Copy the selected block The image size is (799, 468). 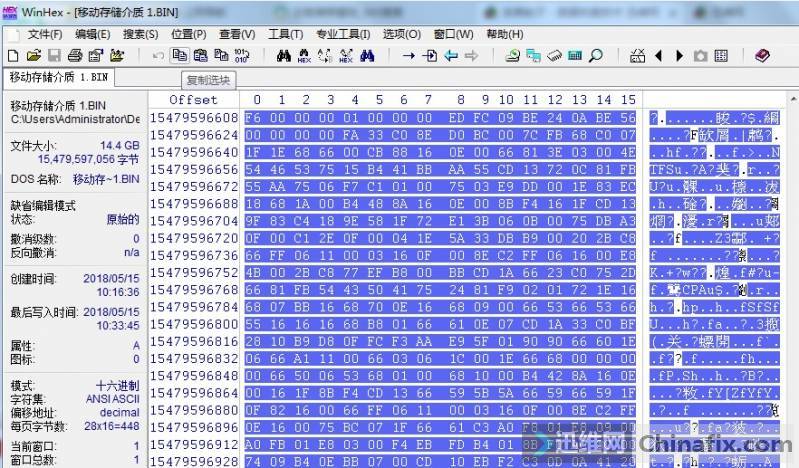[x=179, y=56]
